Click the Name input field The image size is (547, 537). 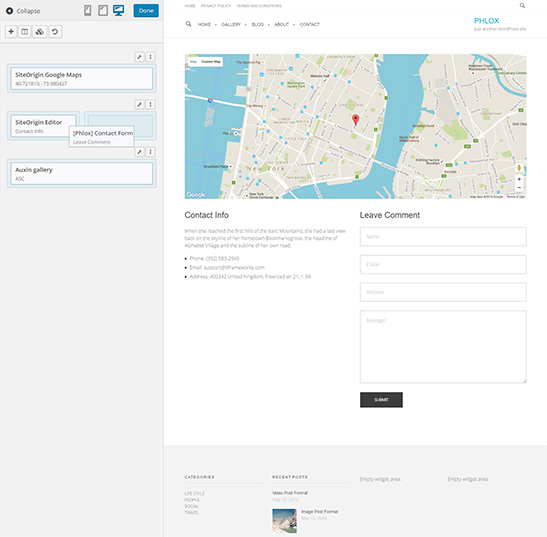click(x=443, y=237)
